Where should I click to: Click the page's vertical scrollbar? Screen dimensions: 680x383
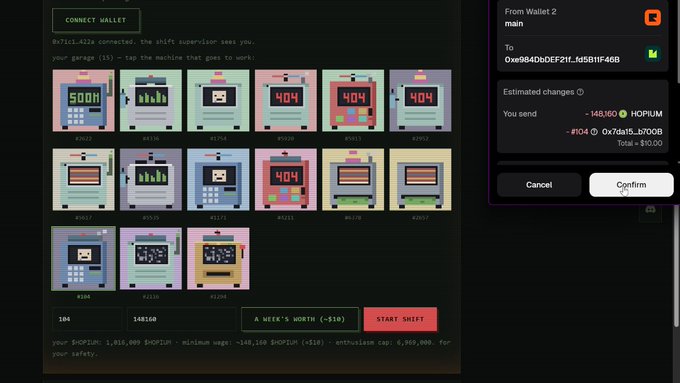[x=676, y=265]
